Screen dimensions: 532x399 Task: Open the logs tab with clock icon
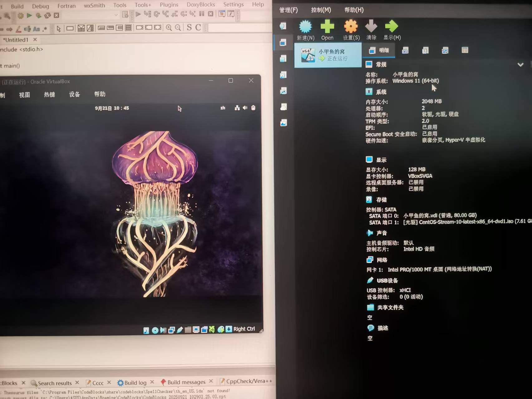tap(425, 51)
